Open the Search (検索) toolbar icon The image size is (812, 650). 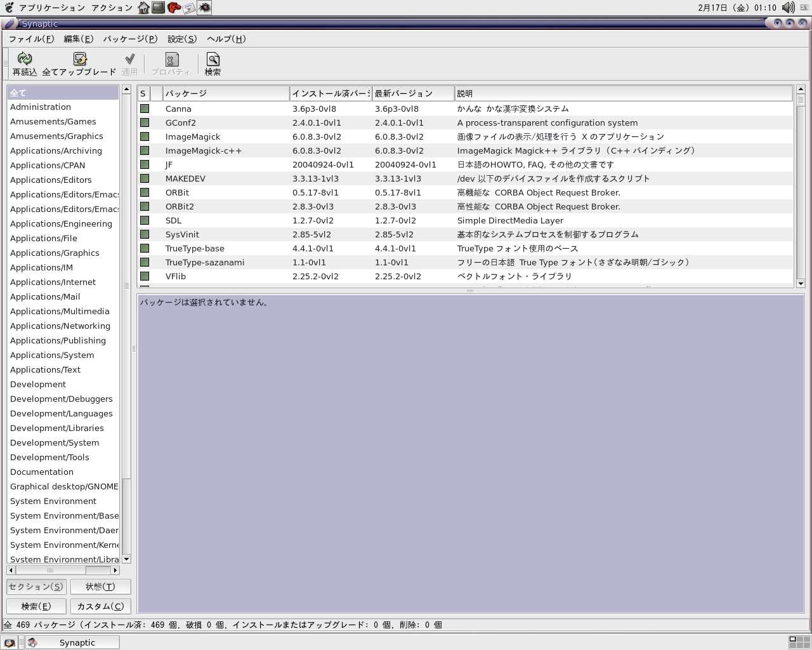[x=213, y=60]
